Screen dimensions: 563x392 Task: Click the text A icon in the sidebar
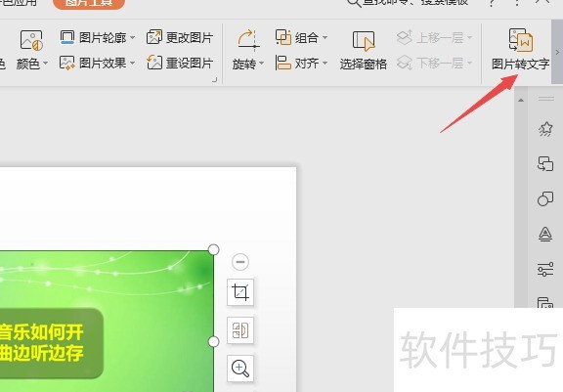click(x=545, y=234)
